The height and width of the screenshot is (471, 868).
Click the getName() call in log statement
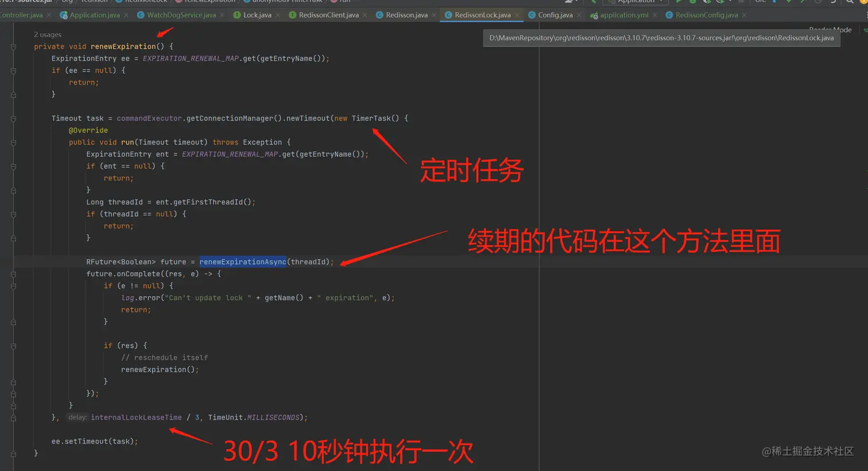pos(284,298)
